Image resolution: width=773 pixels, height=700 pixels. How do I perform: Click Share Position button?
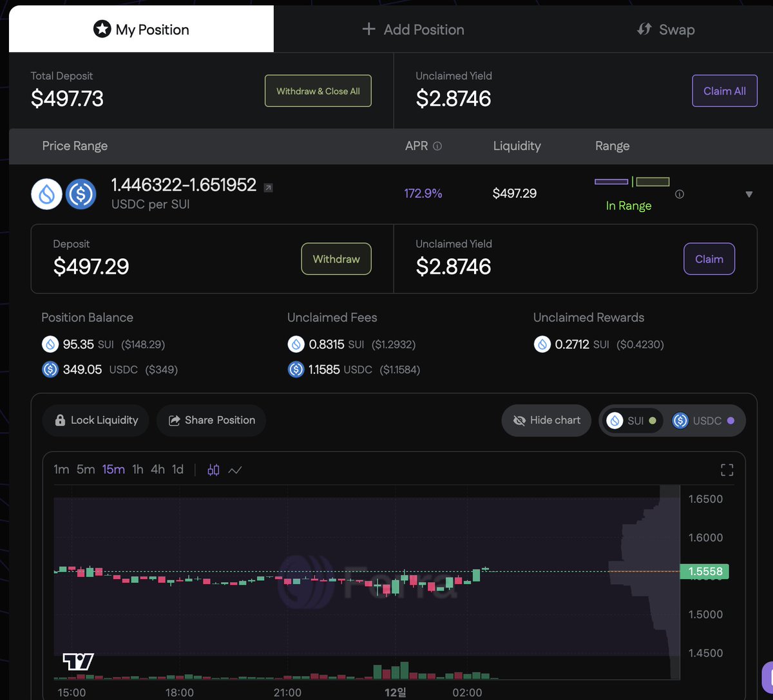tap(211, 421)
